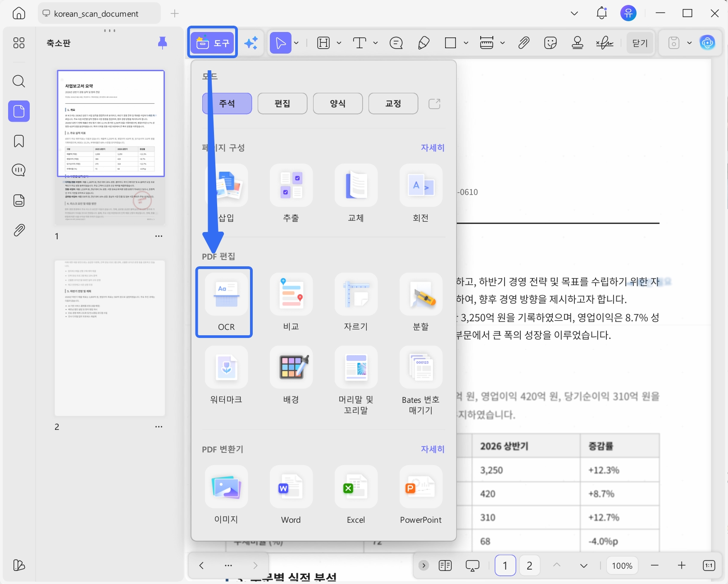Switch to 주석 annotation mode
The height and width of the screenshot is (584, 728).
(x=227, y=104)
